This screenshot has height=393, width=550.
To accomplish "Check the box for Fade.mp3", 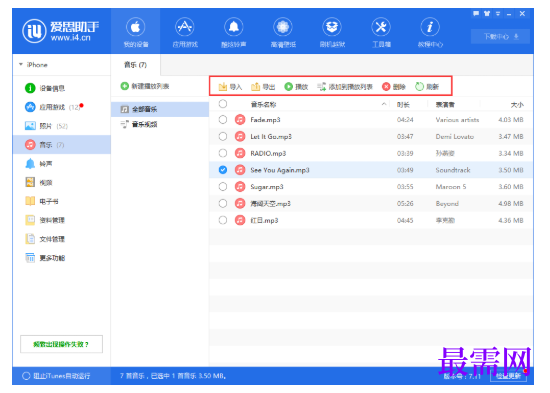I will (x=223, y=120).
